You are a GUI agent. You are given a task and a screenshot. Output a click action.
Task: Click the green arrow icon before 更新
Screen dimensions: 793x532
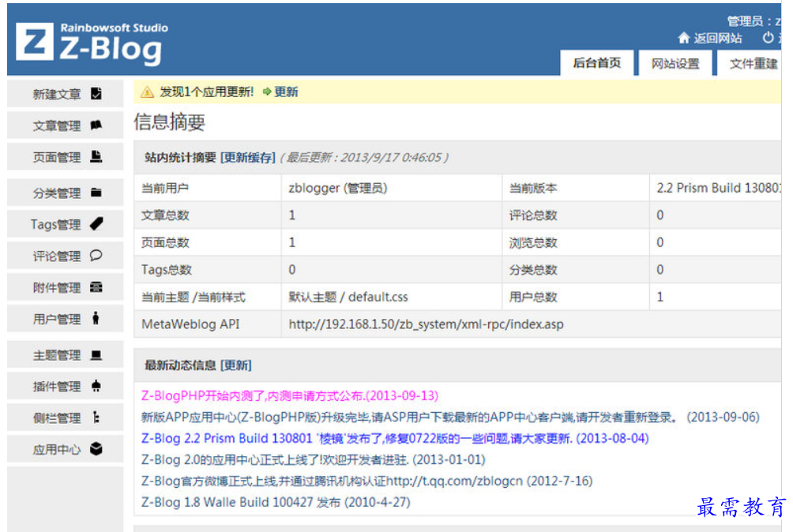(267, 92)
